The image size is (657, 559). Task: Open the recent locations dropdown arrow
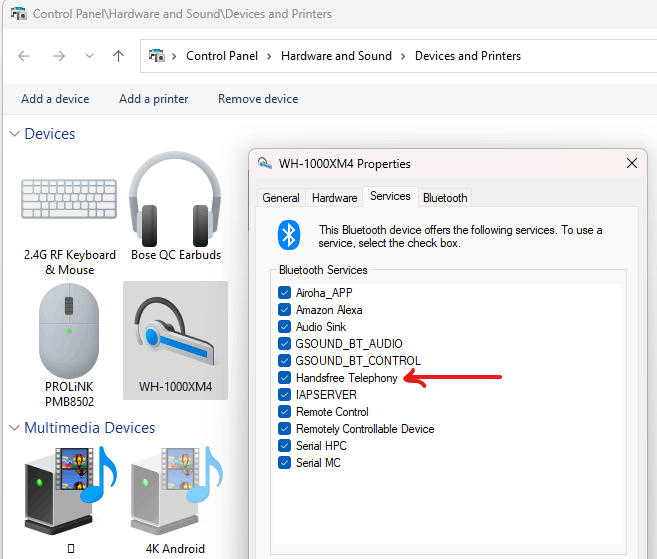(x=89, y=56)
